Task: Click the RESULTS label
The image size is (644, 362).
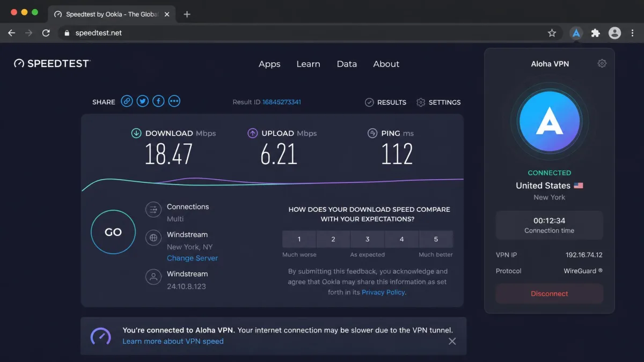Action: 392,102
